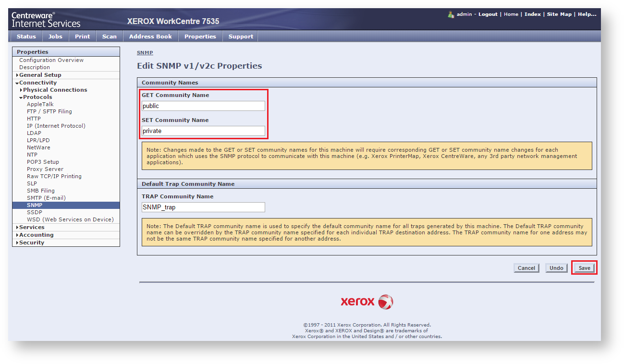Open NetWare settings
The image size is (624, 364).
click(38, 147)
